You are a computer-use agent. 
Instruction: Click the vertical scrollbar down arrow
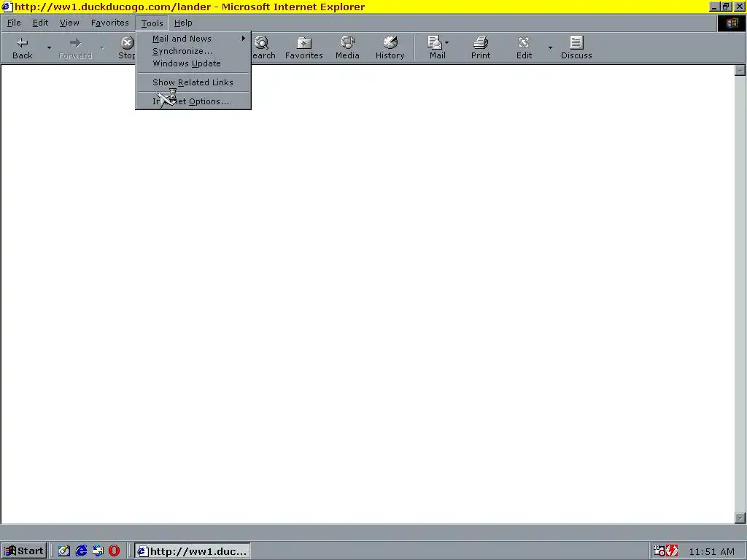[x=740, y=518]
